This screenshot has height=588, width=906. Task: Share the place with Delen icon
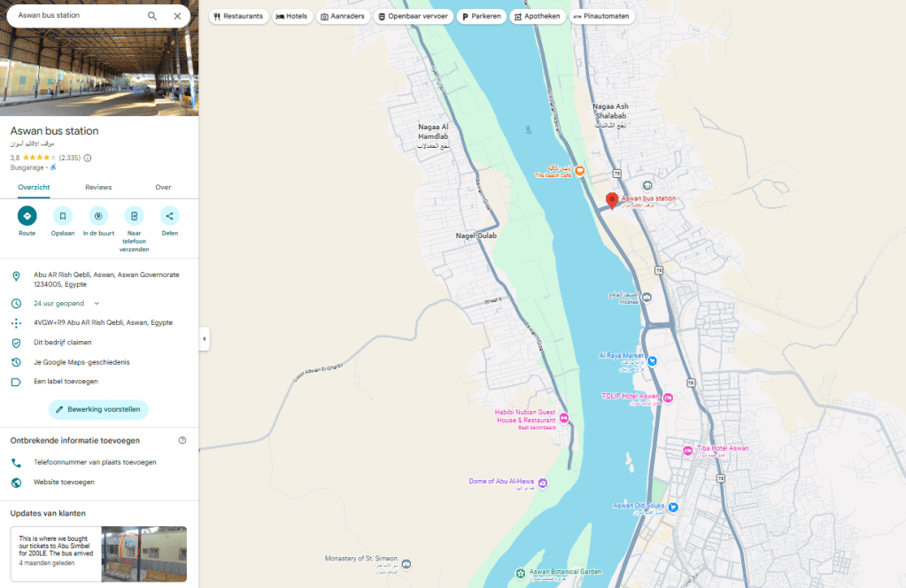point(169,215)
